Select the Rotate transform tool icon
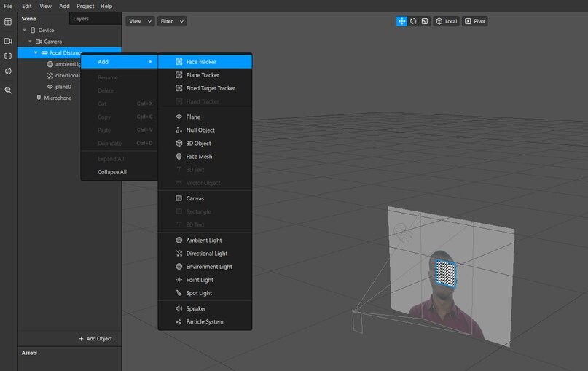Screen dimensions: 588x371 [x=413, y=21]
